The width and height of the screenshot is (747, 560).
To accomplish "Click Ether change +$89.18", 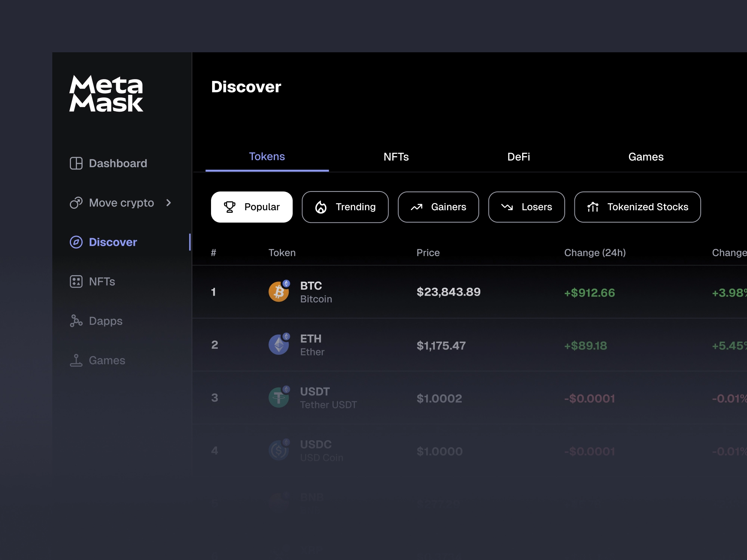I will point(586,346).
